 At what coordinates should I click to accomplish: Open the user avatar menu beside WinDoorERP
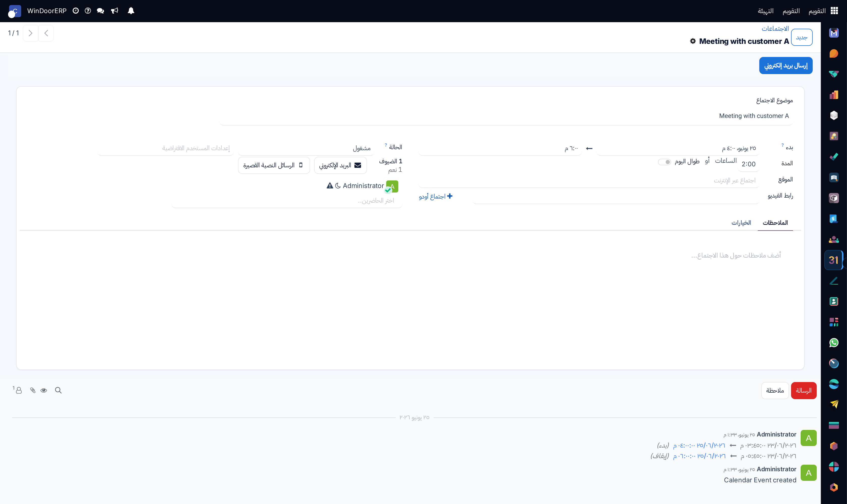pos(14,11)
